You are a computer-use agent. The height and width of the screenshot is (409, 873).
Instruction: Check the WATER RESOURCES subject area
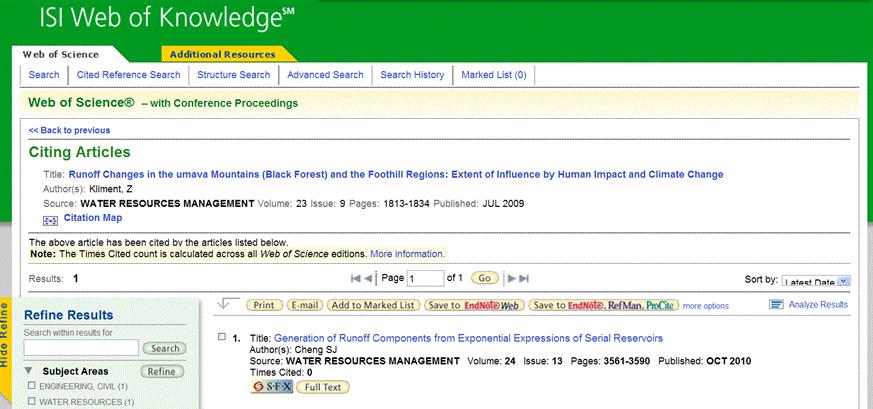[32, 401]
